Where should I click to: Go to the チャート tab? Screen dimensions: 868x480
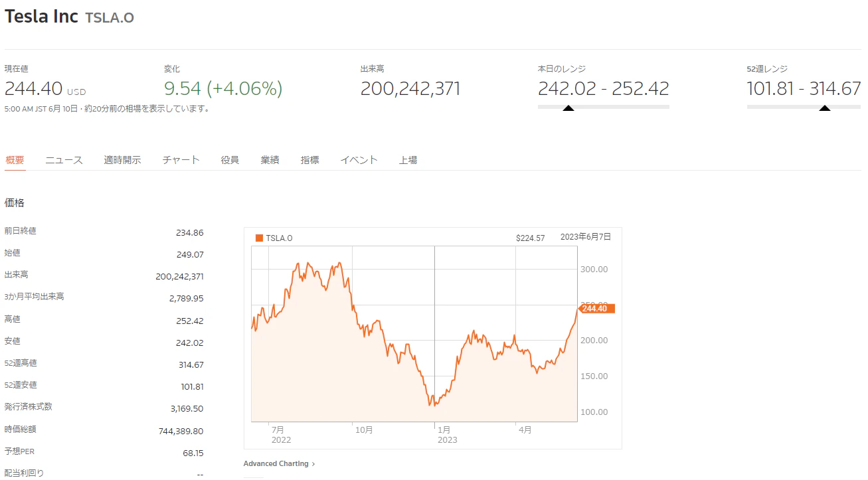(181, 160)
